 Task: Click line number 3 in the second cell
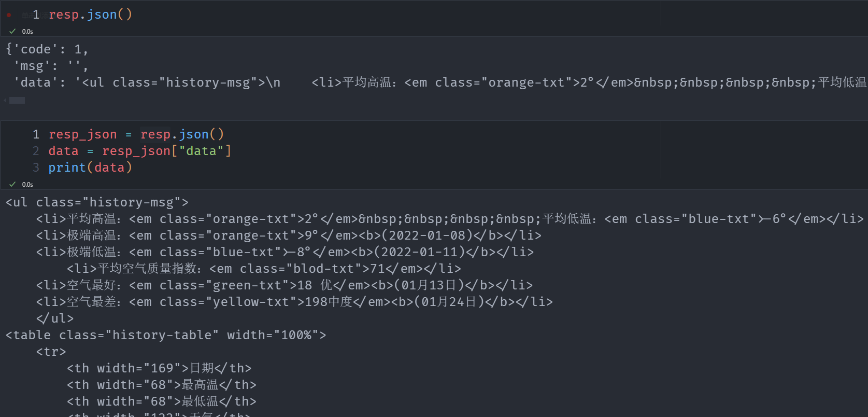[36, 168]
